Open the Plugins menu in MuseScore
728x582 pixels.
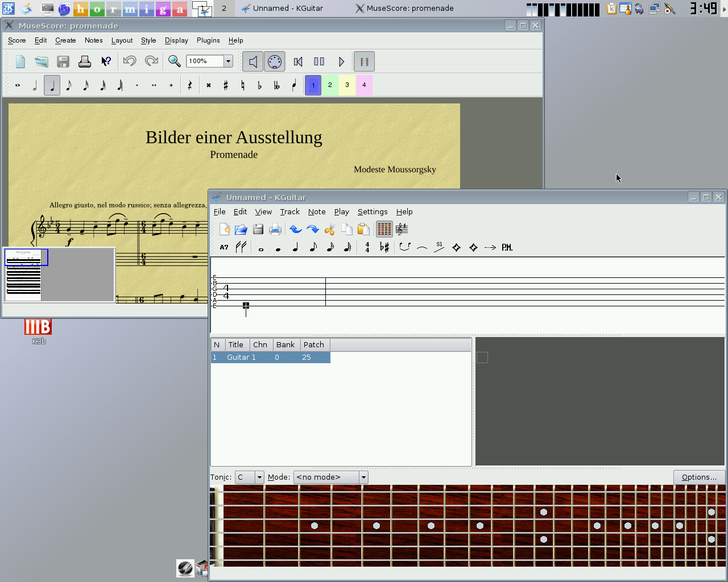pos(208,40)
